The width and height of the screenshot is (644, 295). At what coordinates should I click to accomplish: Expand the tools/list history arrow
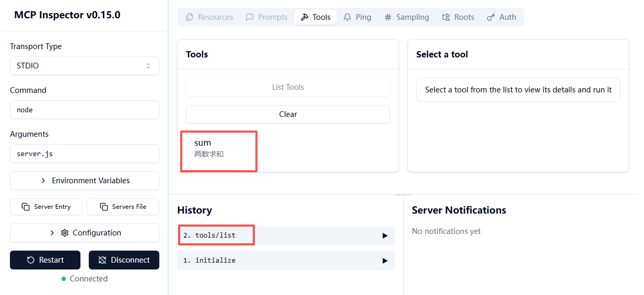tap(385, 235)
